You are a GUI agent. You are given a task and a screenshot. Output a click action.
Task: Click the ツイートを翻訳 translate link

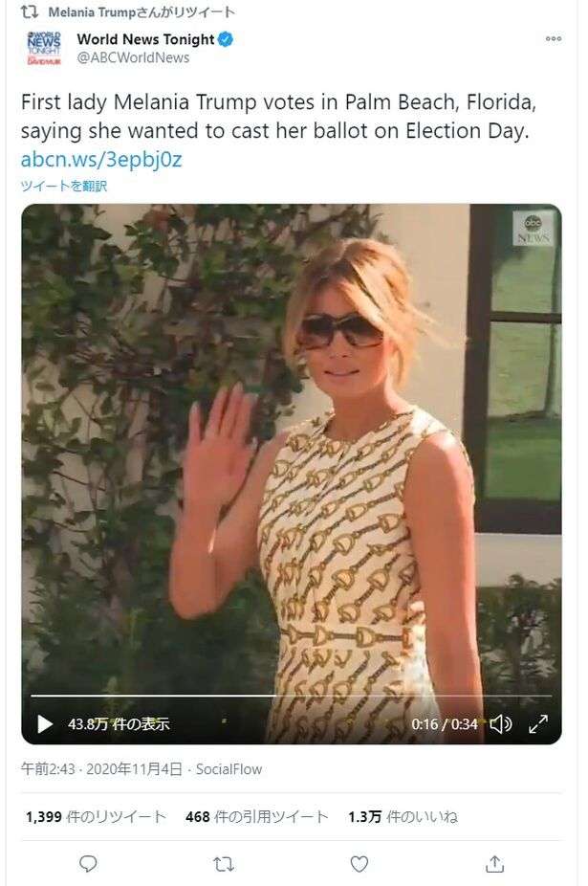click(x=64, y=186)
